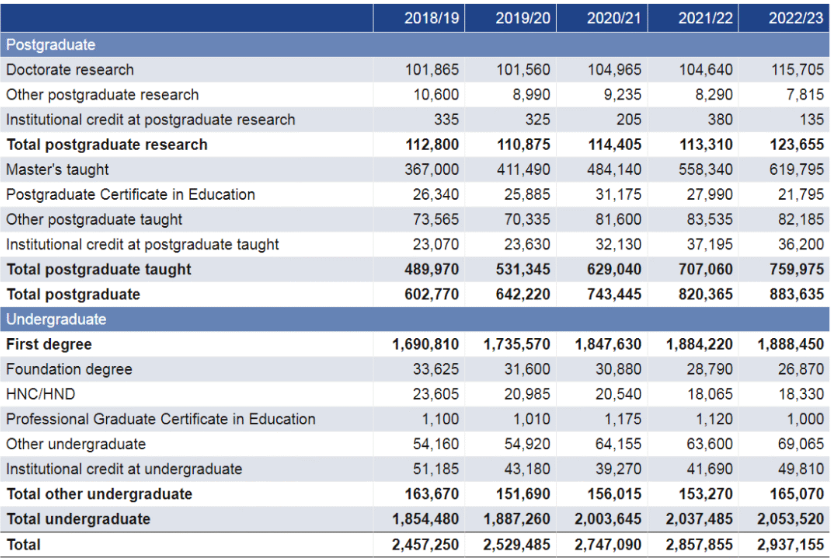Click Institutional credit at undergraduate label
The height and width of the screenshot is (560, 833).
pos(124,469)
